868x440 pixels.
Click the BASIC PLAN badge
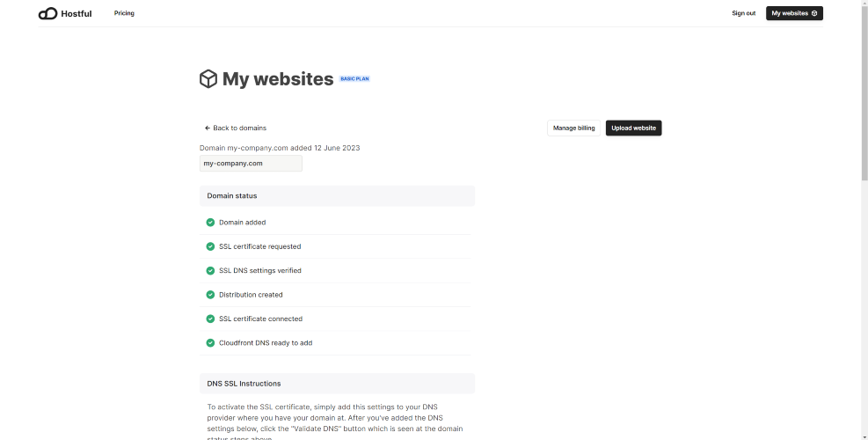[x=354, y=78]
